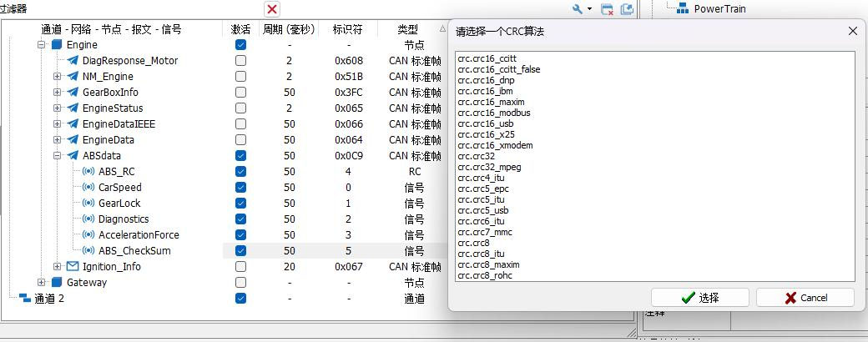Open the wrench settings tool icon
Screen dimensions: 868x342
click(578, 9)
